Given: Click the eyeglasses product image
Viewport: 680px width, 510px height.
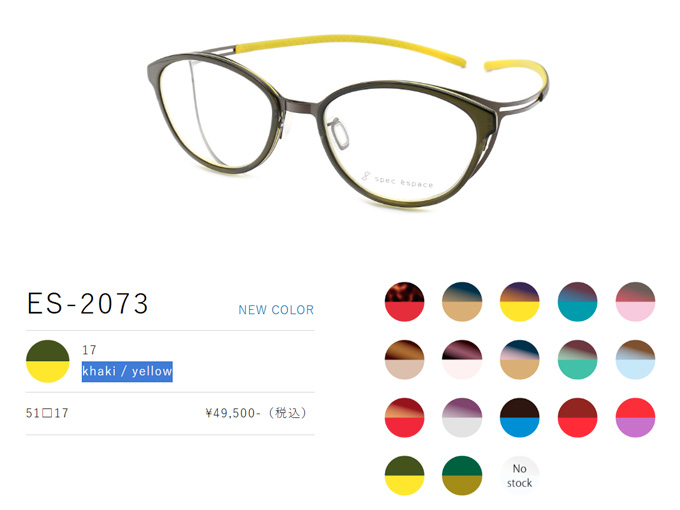Looking at the screenshot, I should coord(348,121).
